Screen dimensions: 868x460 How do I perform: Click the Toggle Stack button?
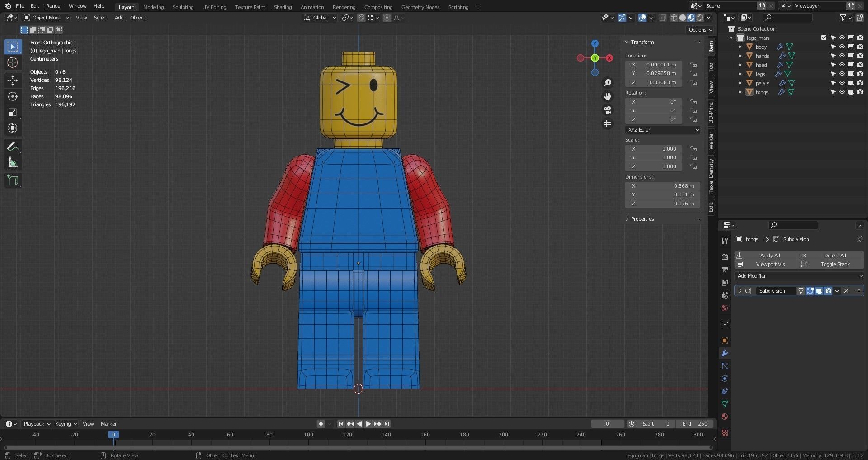point(831,264)
